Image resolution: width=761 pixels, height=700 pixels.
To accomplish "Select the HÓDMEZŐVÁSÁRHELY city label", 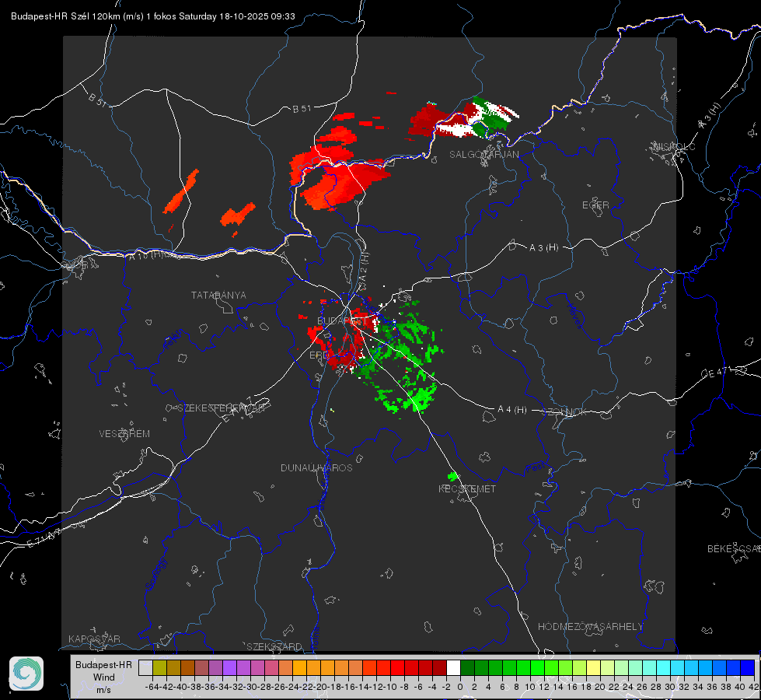I will [591, 627].
